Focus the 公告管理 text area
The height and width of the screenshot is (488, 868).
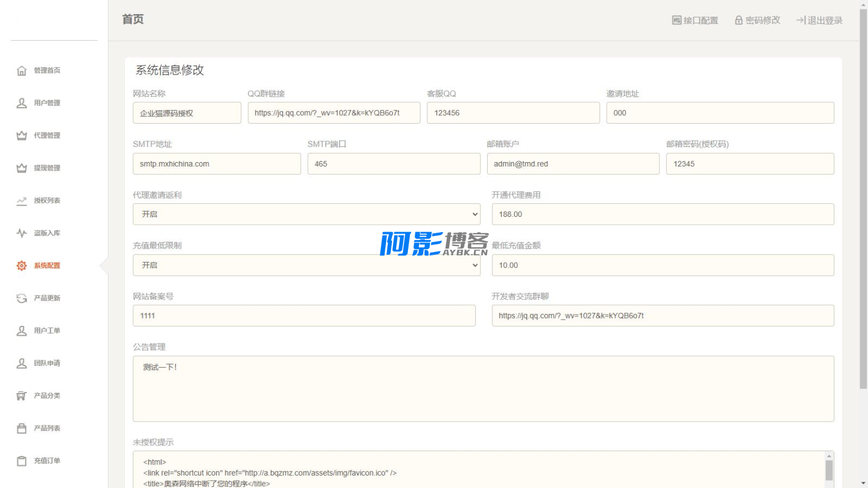click(x=483, y=389)
